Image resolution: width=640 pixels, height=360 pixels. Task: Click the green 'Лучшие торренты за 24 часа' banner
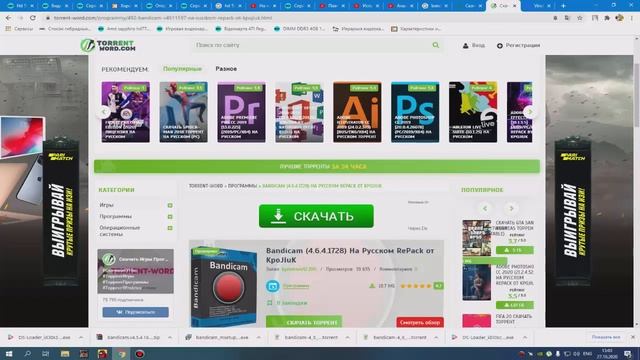click(317, 167)
